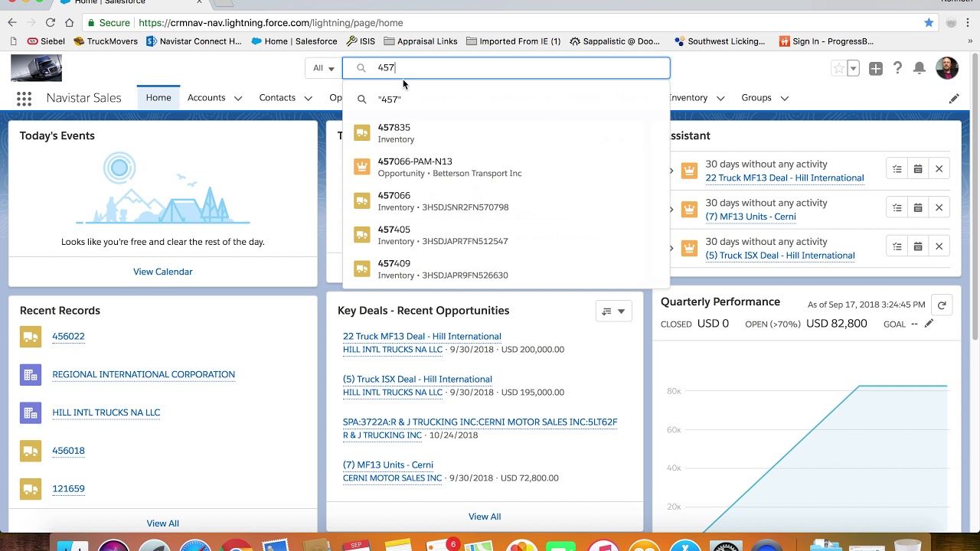The height and width of the screenshot is (551, 980).
Task: Select the 457405 Inventory result
Action: coord(506,235)
